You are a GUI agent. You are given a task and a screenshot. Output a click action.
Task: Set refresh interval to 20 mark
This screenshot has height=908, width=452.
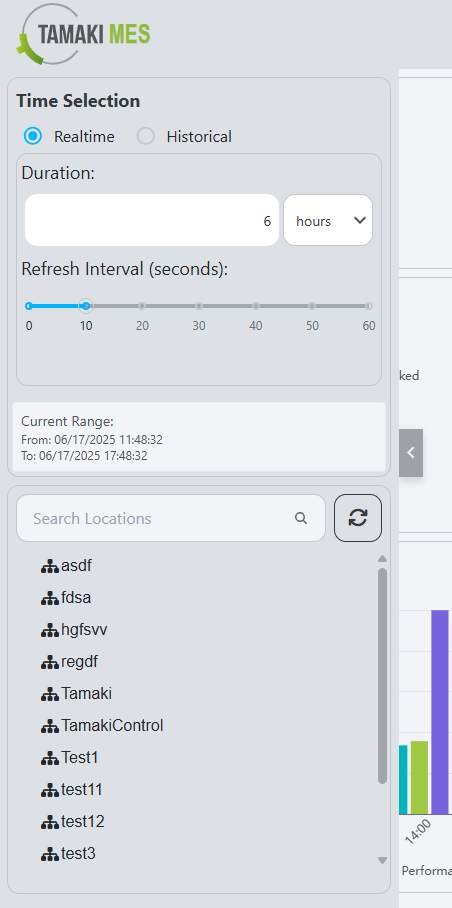[x=142, y=306]
